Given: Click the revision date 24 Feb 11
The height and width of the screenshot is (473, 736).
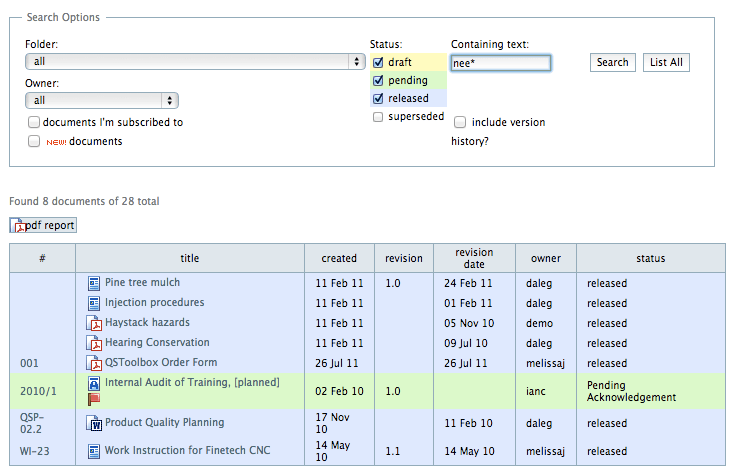Looking at the screenshot, I should click(468, 283).
